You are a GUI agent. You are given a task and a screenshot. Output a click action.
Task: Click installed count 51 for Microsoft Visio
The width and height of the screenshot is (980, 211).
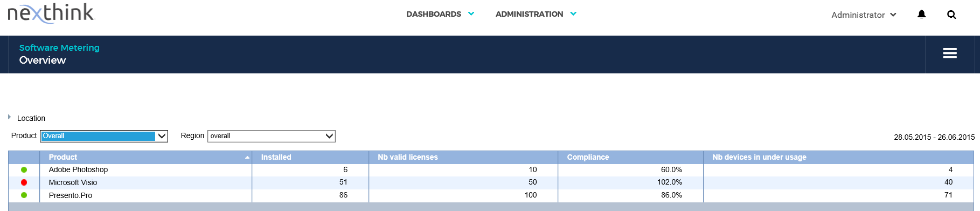pyautogui.click(x=343, y=182)
